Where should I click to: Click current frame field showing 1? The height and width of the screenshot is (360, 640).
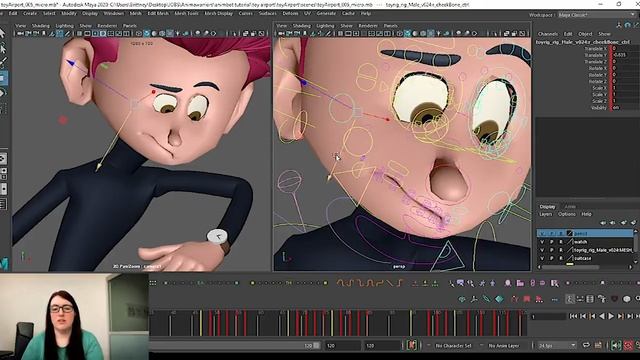click(548, 316)
